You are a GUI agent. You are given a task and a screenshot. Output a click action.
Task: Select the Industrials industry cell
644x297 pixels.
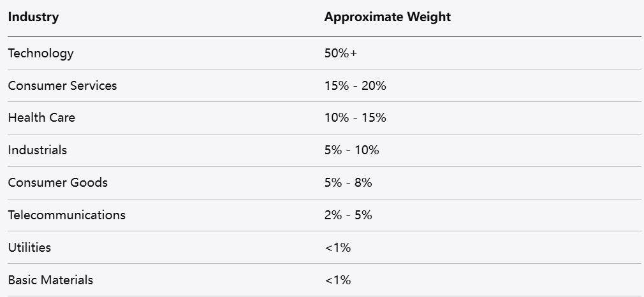(x=38, y=150)
